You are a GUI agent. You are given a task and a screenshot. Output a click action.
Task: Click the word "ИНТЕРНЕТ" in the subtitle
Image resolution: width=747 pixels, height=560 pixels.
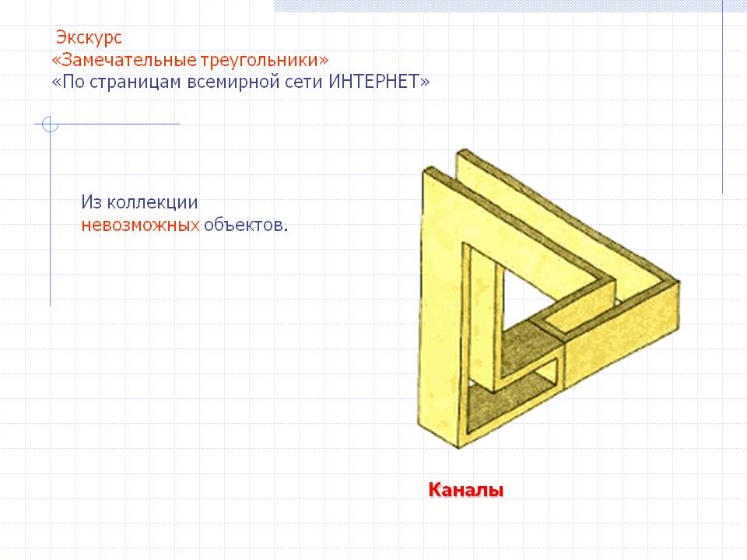pos(374,82)
